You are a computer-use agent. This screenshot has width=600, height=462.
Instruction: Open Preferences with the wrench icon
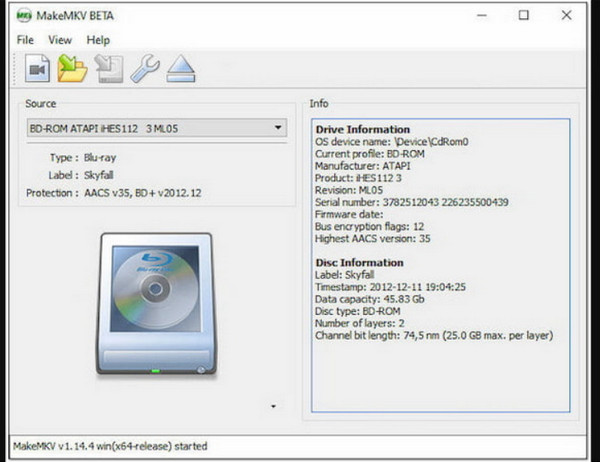(145, 69)
